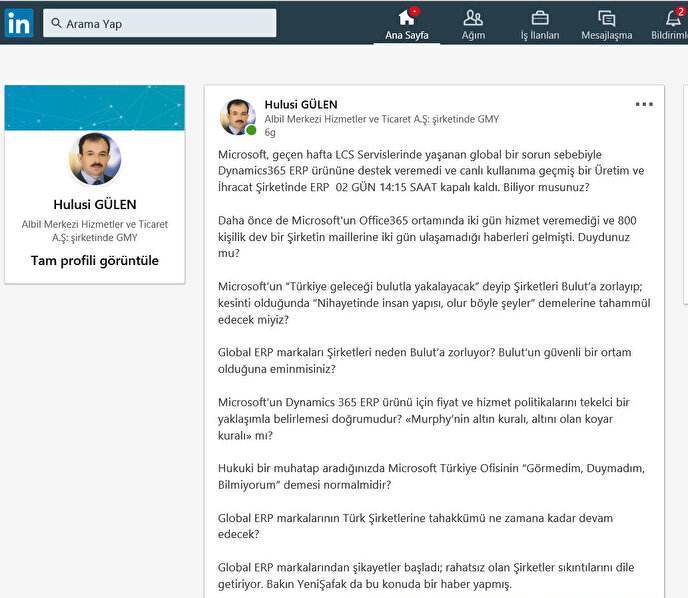Go to İş İlanları jobs tab
688x598 pixels.
(540, 25)
